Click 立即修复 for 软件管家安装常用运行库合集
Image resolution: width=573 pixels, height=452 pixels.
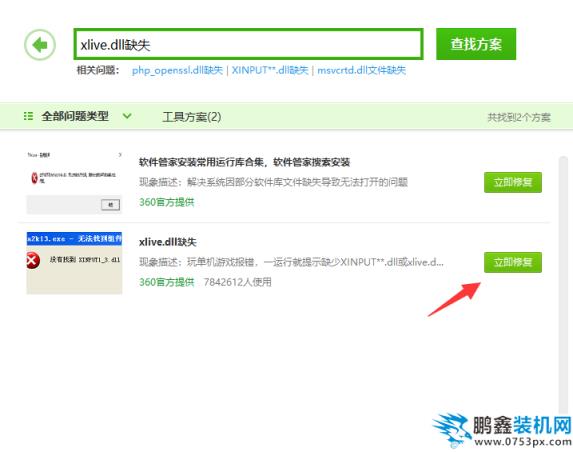point(513,182)
